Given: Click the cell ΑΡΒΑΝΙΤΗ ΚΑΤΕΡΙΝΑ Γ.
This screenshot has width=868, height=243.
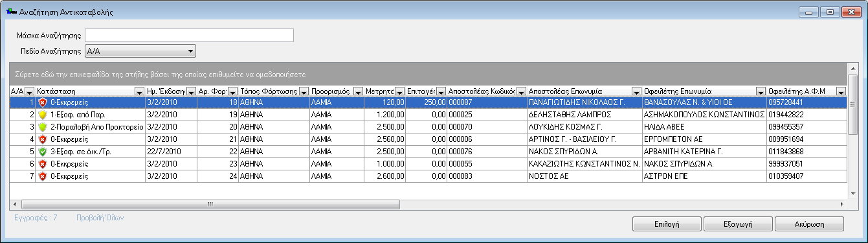Looking at the screenshot, I should tap(704, 152).
